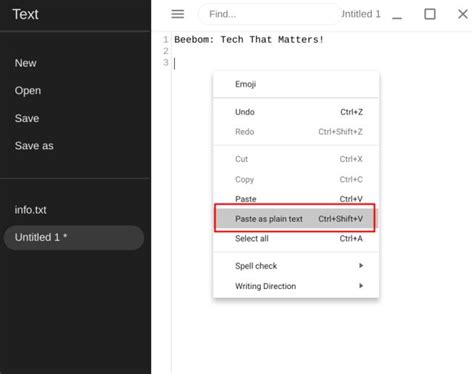Open the hamburger menu icon
The image size is (474, 374).
click(177, 14)
